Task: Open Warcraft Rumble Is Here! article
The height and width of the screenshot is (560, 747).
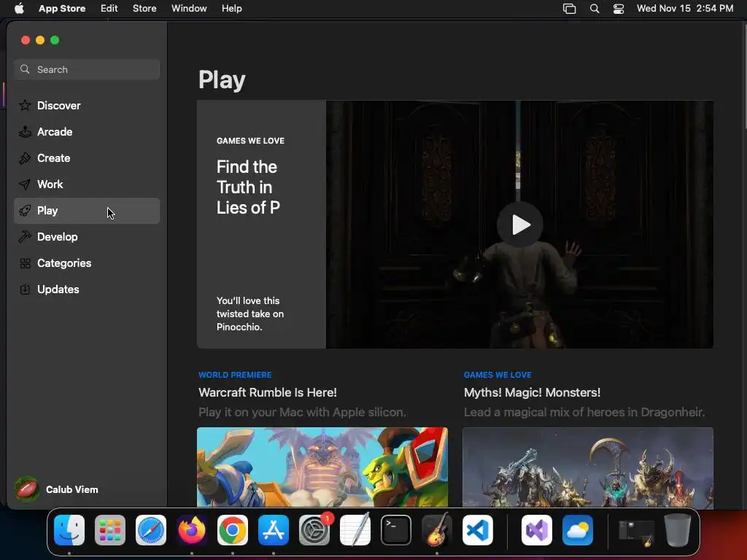Action: tap(268, 392)
